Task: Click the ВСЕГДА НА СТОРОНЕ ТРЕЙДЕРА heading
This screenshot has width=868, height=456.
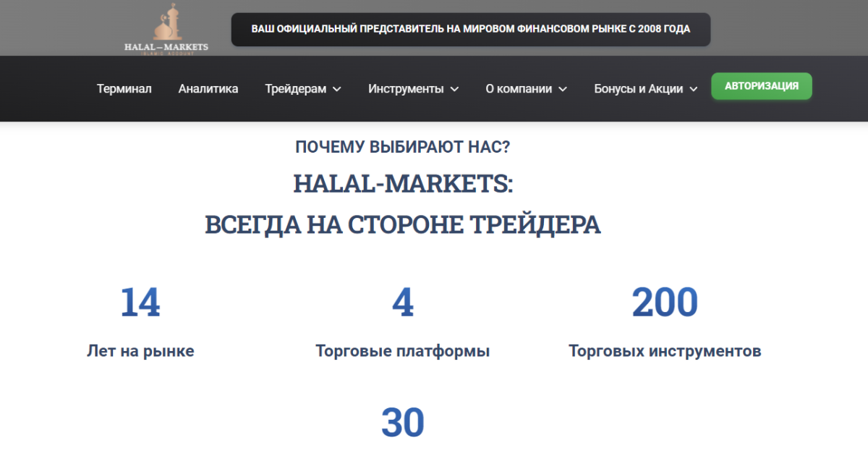Action: coord(403,224)
